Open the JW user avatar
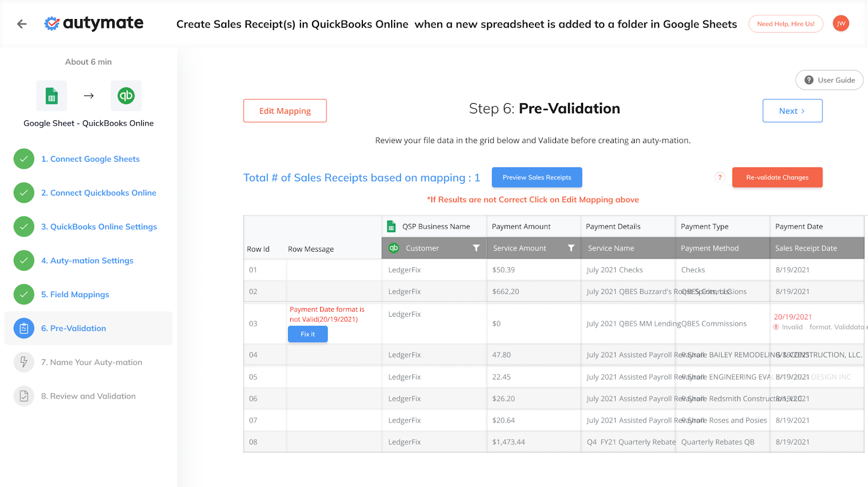868x487 pixels. [x=841, y=23]
